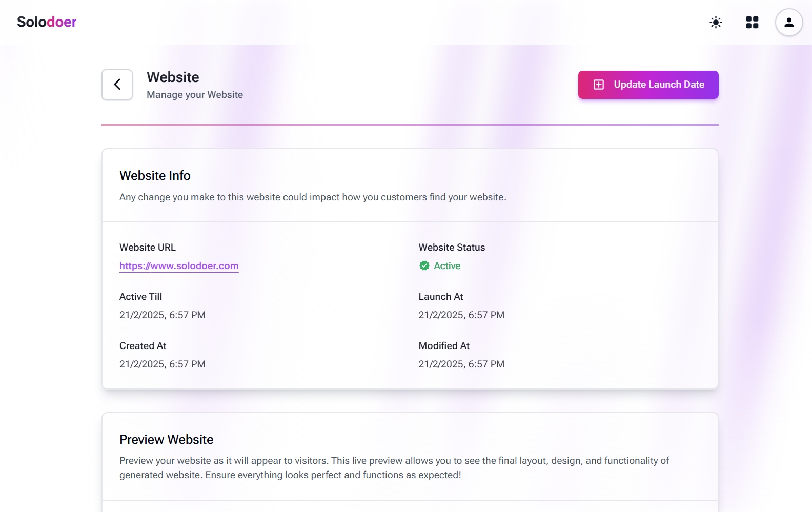The width and height of the screenshot is (812, 512).
Task: Toggle the light/dark theme sun icon
Action: [x=716, y=22]
